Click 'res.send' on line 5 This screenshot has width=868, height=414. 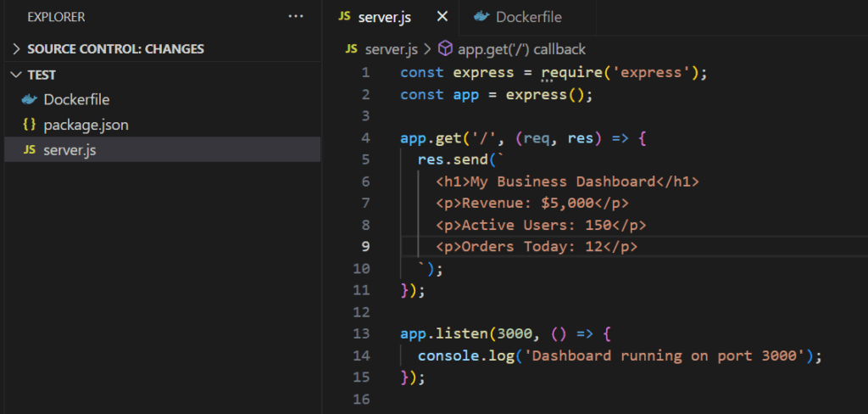click(x=453, y=160)
